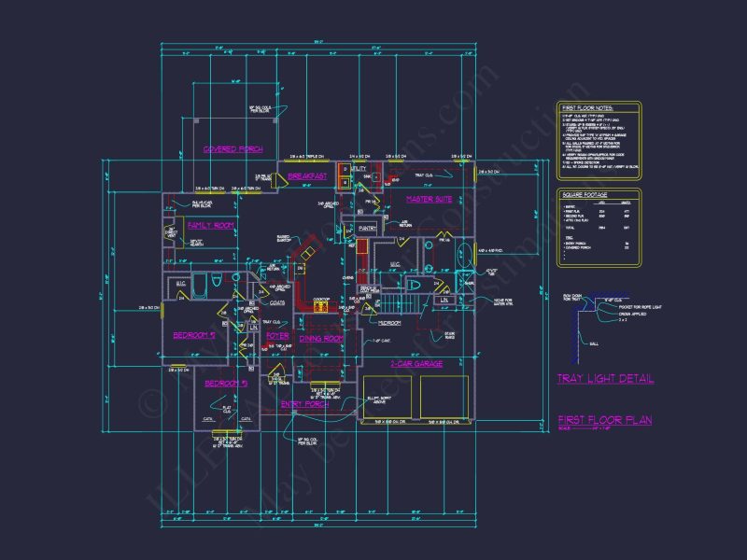This screenshot has height=560, width=747.
Task: Select the BREAKFAST room label
Action: [307, 176]
